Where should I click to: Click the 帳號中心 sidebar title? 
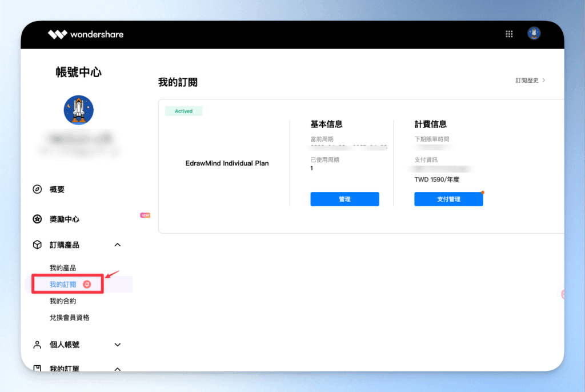pyautogui.click(x=78, y=72)
